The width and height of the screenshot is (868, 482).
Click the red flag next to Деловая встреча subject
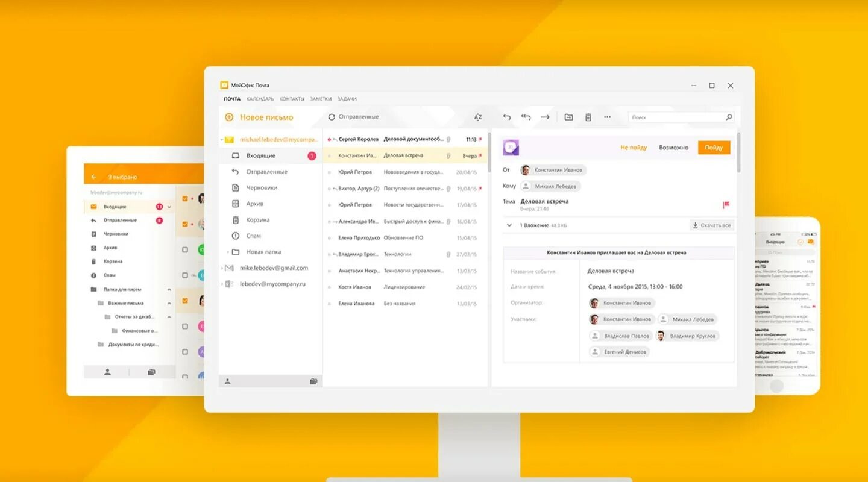click(726, 205)
